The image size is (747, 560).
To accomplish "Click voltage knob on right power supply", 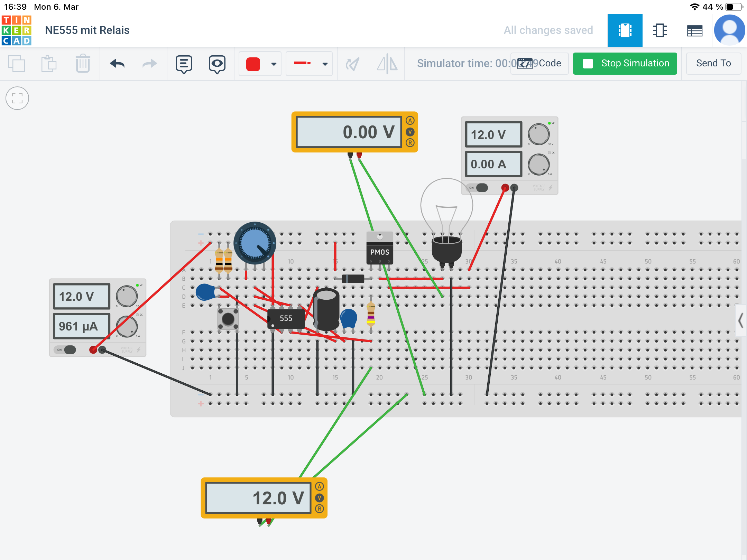I will (x=538, y=134).
